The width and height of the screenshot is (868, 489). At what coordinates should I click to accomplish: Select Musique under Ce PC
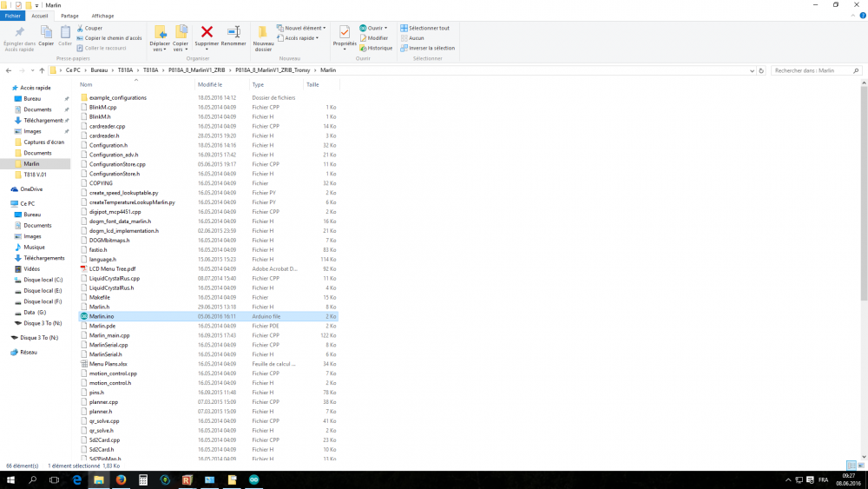(34, 247)
